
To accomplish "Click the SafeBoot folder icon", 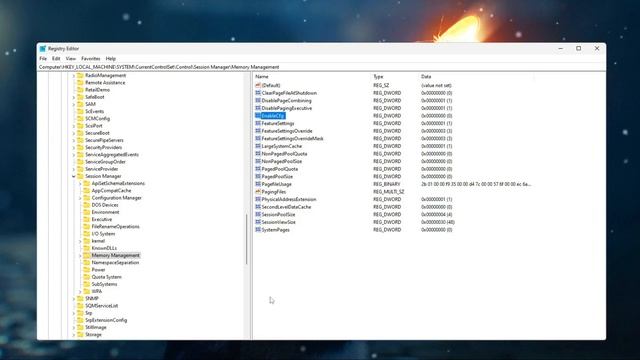I will pos(80,97).
